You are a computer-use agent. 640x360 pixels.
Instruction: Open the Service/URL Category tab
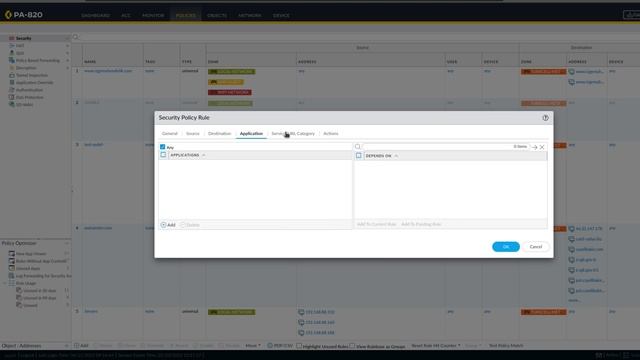tap(293, 133)
